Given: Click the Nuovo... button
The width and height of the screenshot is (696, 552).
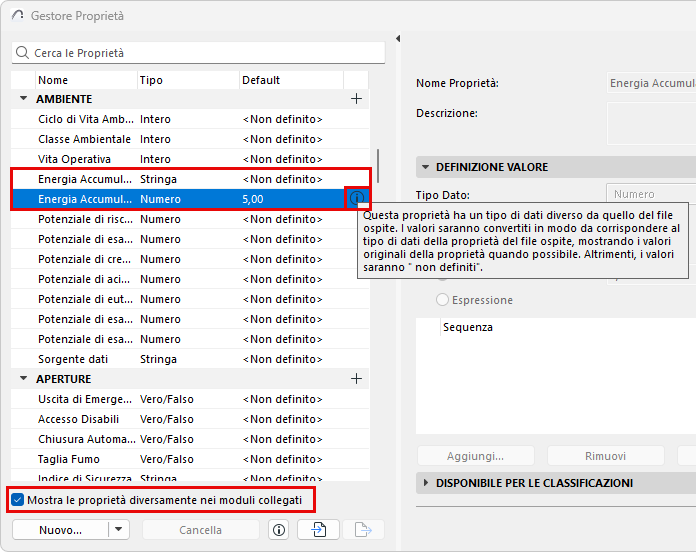Looking at the screenshot, I should [x=60, y=530].
